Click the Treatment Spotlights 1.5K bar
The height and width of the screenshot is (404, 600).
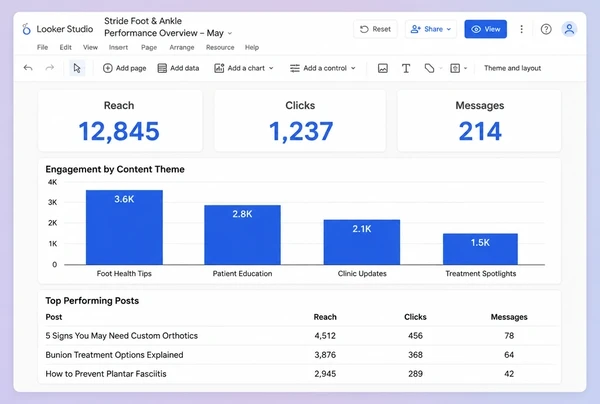[480, 249]
